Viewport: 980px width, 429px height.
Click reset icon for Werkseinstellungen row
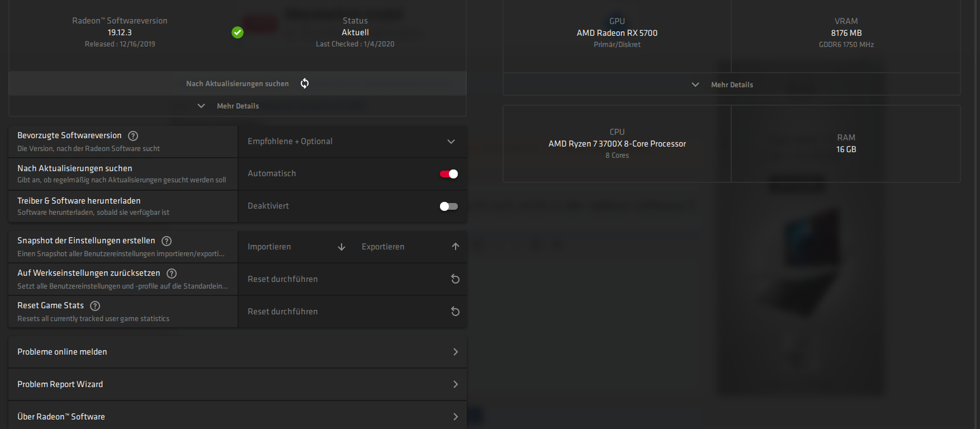pos(456,279)
